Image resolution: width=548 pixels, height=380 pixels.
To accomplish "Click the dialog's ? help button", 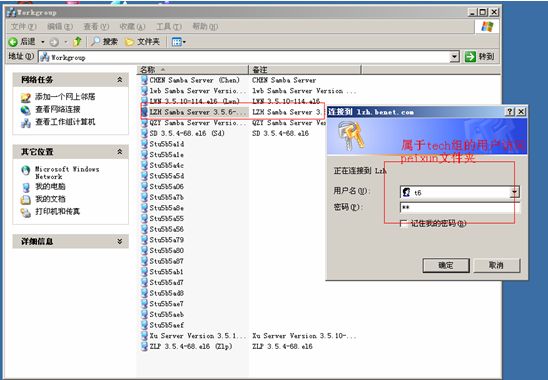I will click(x=510, y=112).
